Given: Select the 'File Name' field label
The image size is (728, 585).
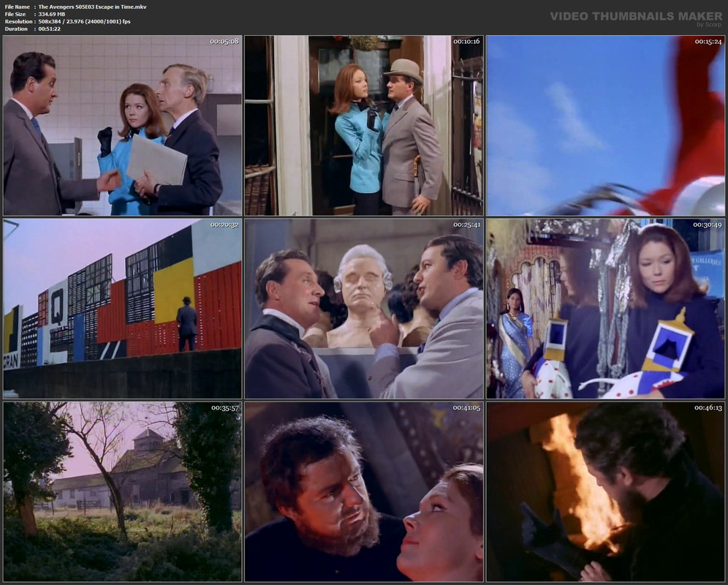Looking at the screenshot, I should click(x=18, y=7).
